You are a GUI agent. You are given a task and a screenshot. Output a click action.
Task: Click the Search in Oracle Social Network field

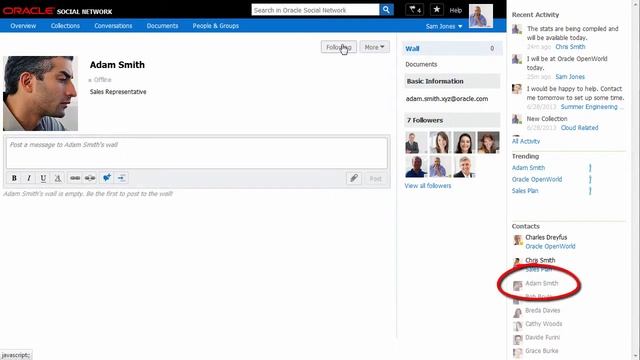point(315,10)
